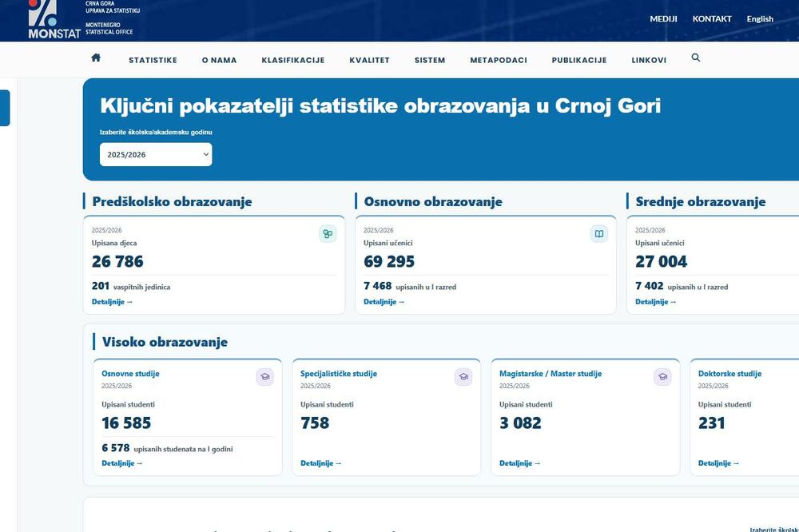The image size is (799, 532).
Task: Open the PUBLIKACIJE menu
Action: point(579,60)
